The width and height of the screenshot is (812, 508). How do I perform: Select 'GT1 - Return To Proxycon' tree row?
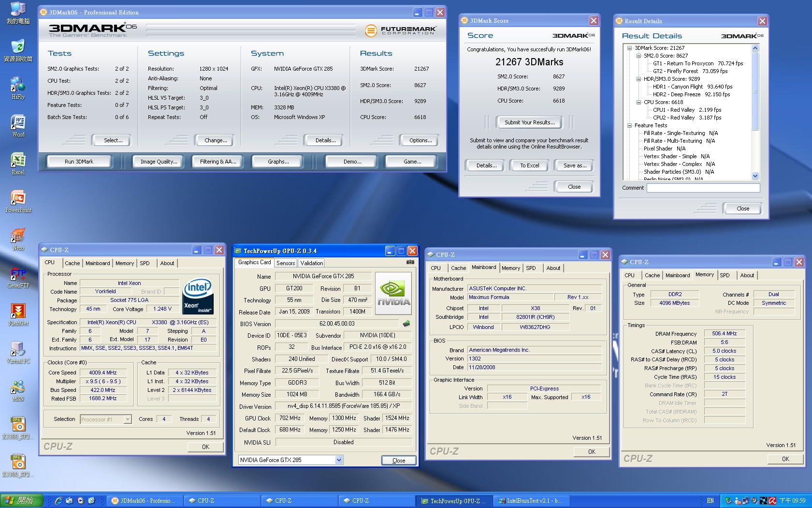697,63
